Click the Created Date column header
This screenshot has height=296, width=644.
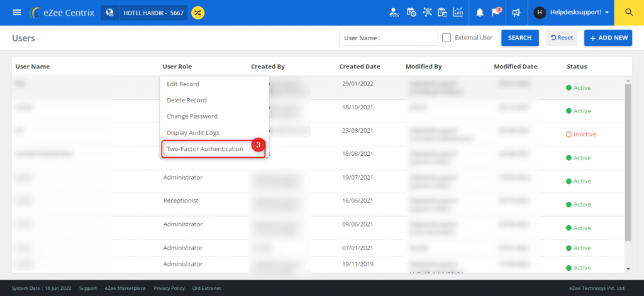(360, 67)
